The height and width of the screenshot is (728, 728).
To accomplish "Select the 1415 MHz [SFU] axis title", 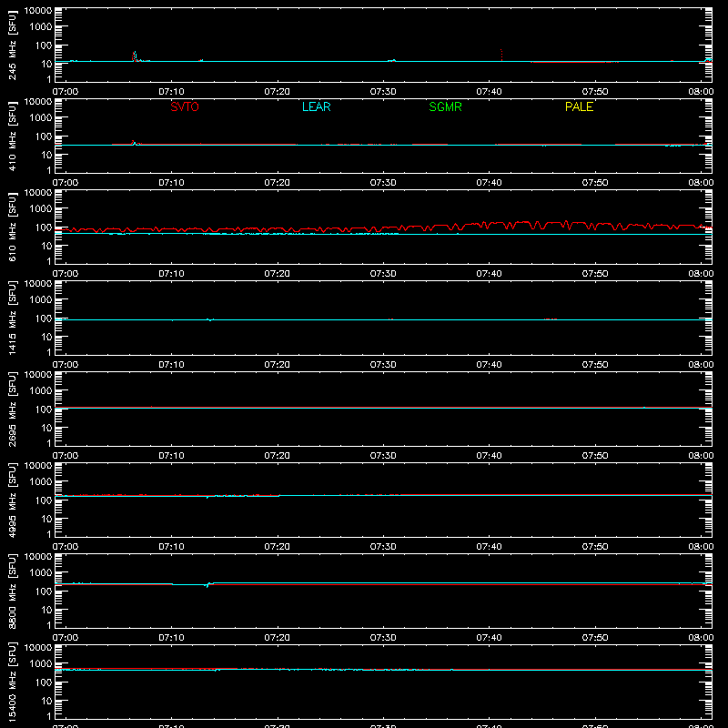I will (x=12, y=318).
